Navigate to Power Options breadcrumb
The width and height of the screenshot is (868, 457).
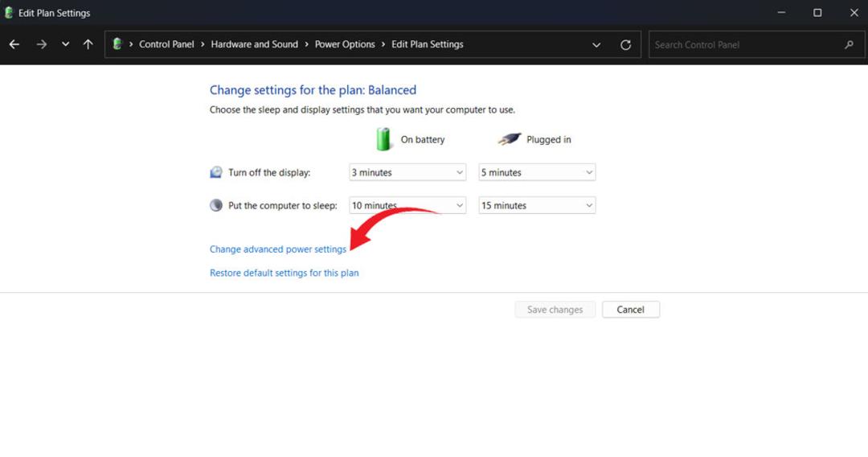tap(345, 44)
